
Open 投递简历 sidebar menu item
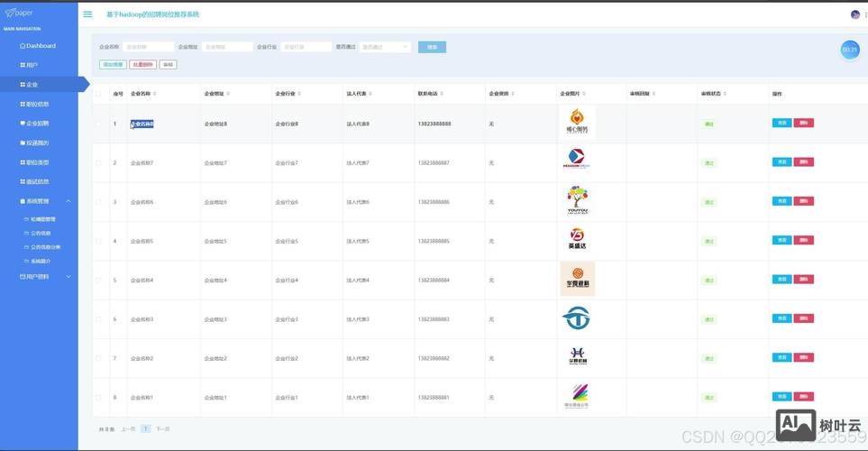(x=37, y=143)
